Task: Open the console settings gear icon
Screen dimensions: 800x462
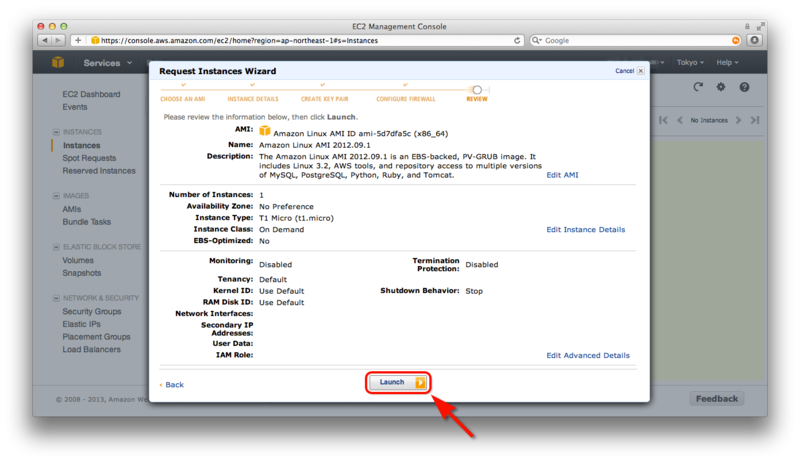Action: [720, 87]
